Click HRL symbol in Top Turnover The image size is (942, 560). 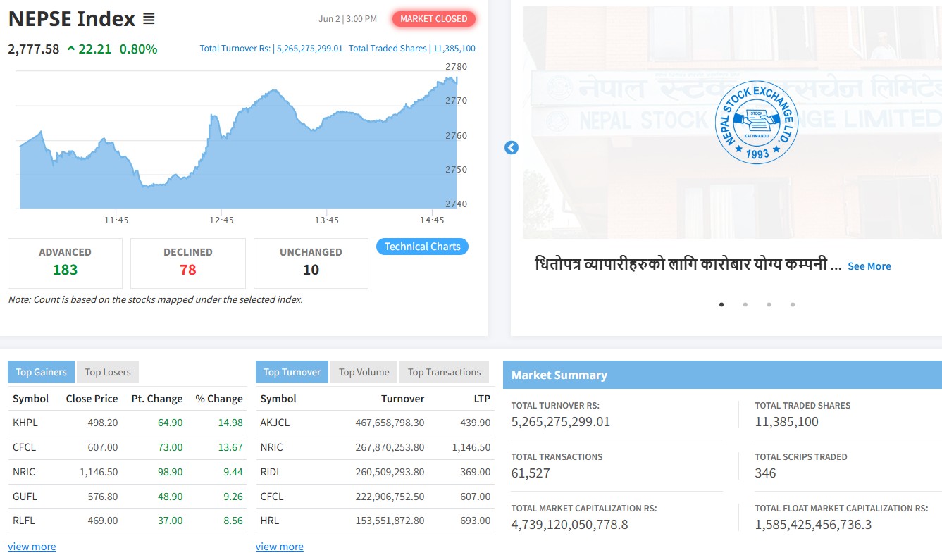269,521
